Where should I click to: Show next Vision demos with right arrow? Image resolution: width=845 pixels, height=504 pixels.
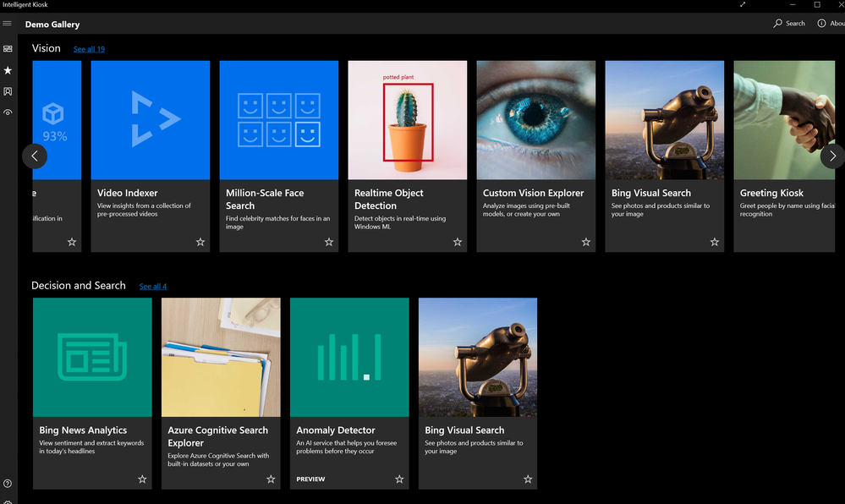832,156
